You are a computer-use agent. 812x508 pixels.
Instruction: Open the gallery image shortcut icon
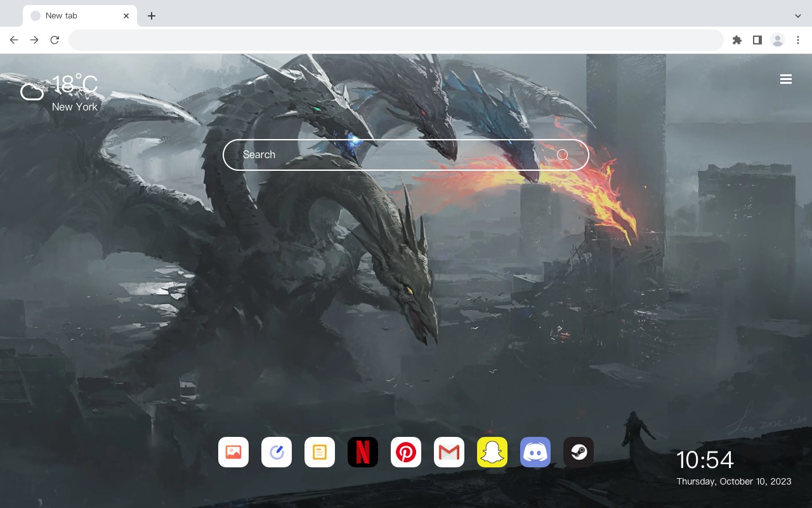click(233, 452)
